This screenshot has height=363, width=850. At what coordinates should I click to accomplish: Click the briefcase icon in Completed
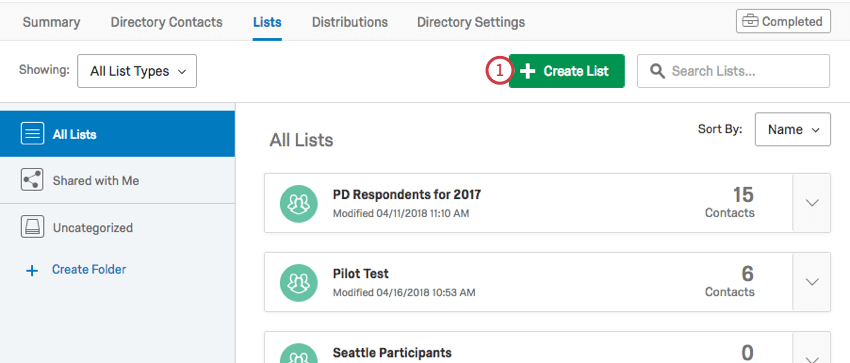coord(750,22)
